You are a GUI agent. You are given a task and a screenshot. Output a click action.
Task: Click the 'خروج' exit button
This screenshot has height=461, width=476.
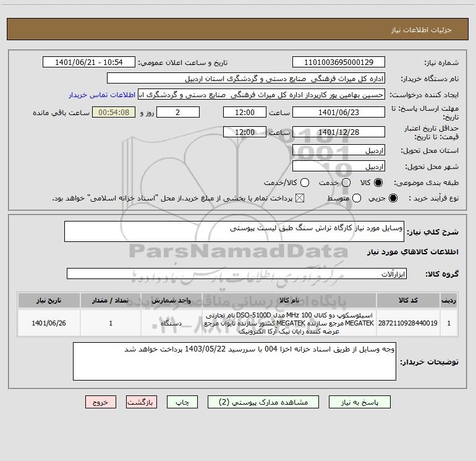(x=101, y=402)
